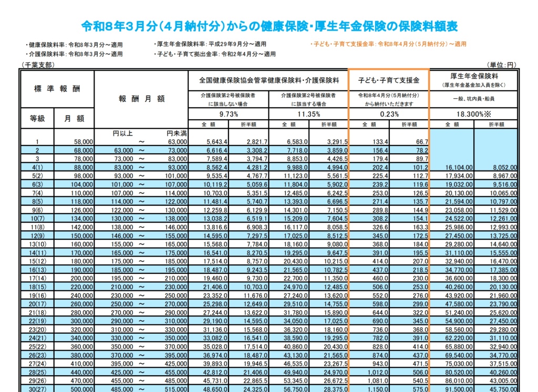Click the 9.73% rate cell
Screen dimensions: 538x392
[x=229, y=113]
